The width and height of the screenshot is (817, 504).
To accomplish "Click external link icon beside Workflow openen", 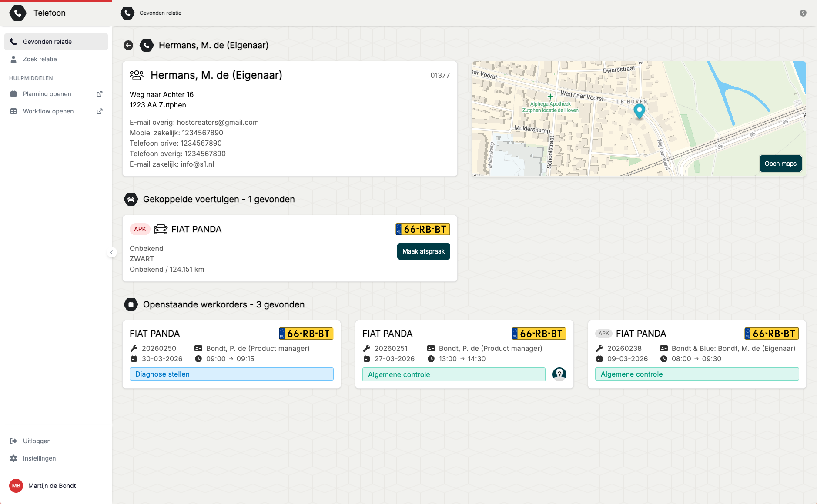I will point(100,111).
